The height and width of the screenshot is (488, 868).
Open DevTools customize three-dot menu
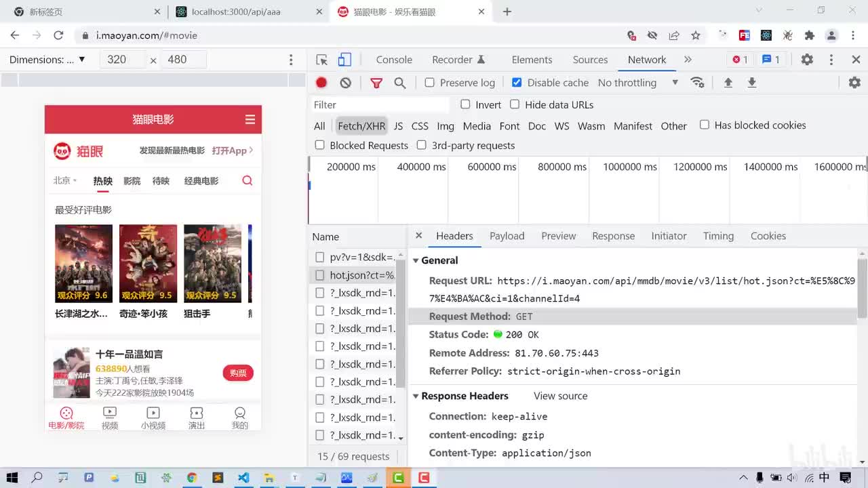[x=831, y=60]
